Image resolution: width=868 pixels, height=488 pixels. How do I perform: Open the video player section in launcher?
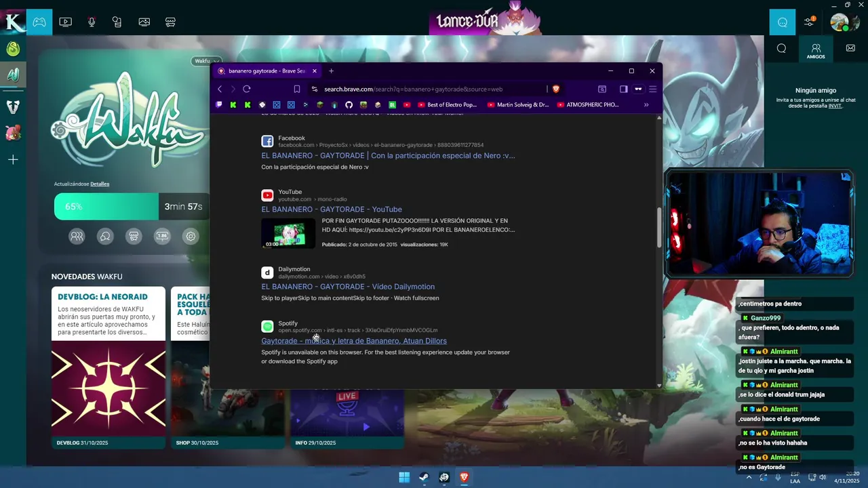65,22
